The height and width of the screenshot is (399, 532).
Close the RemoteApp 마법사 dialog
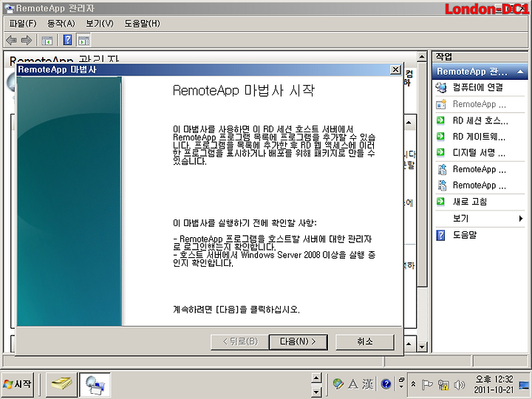pyautogui.click(x=395, y=69)
